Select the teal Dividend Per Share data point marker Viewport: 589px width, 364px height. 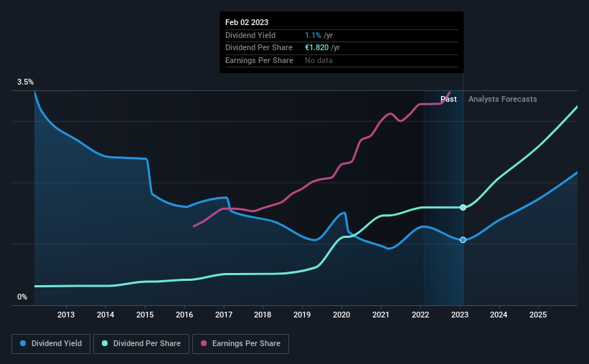tap(463, 208)
